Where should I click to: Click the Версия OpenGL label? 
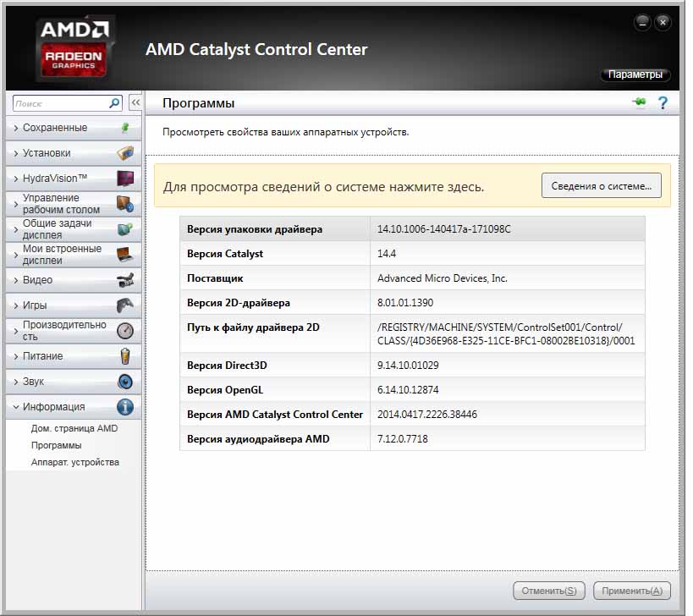225,390
